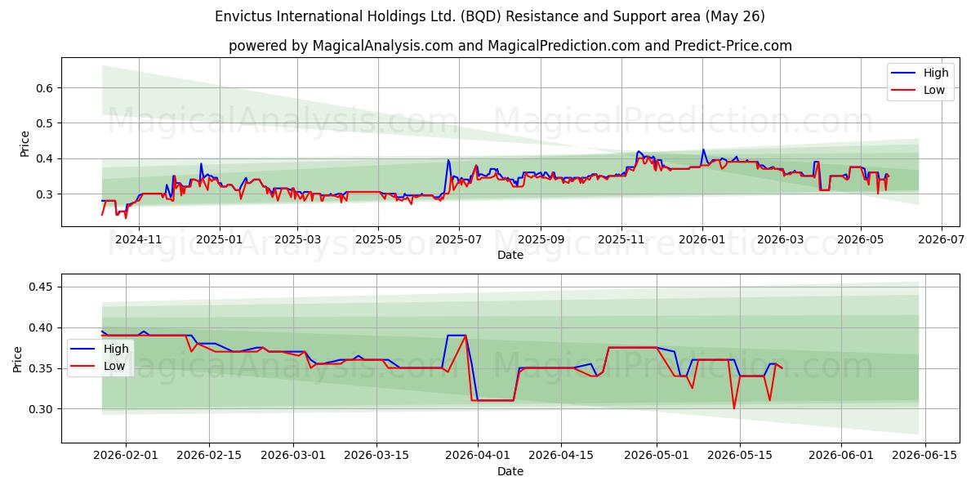Click the '2026-03-15' date tick label
This screenshot has width=980, height=490.
(376, 457)
